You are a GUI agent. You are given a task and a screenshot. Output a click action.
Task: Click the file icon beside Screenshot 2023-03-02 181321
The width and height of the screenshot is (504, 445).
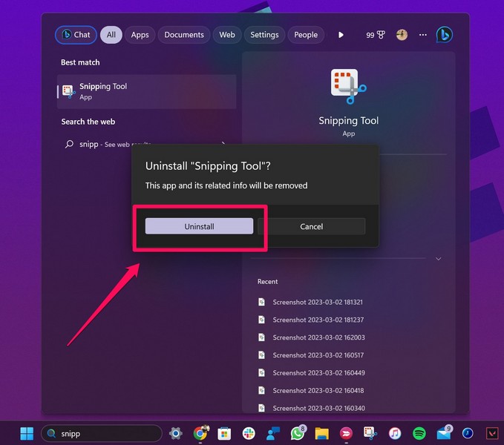click(261, 302)
